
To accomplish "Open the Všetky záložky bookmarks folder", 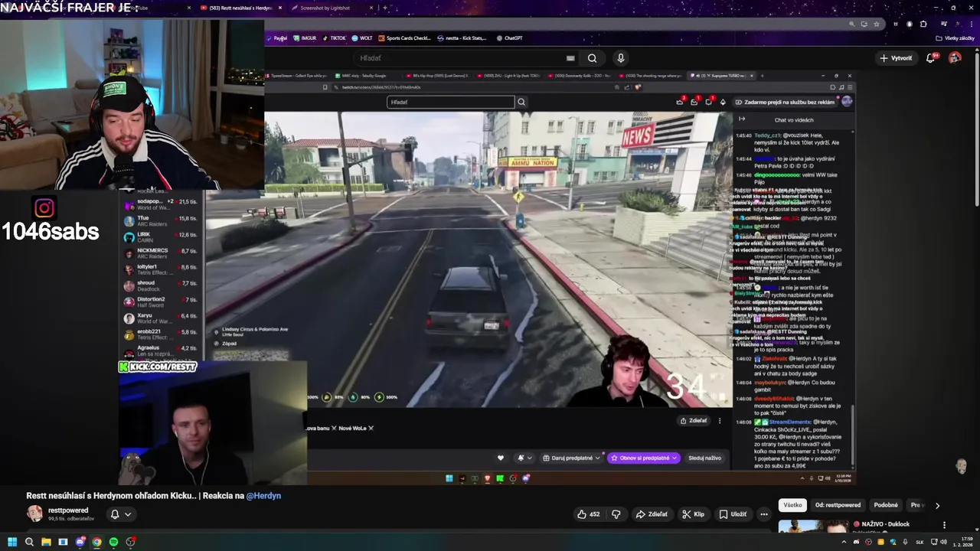I will click(x=955, y=37).
